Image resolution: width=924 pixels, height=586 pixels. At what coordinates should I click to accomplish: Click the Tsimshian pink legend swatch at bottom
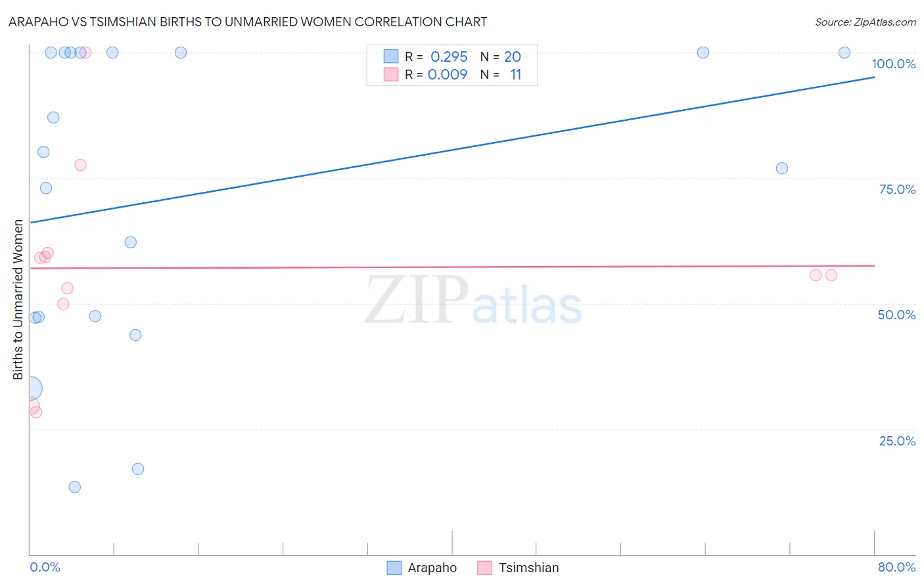click(484, 568)
